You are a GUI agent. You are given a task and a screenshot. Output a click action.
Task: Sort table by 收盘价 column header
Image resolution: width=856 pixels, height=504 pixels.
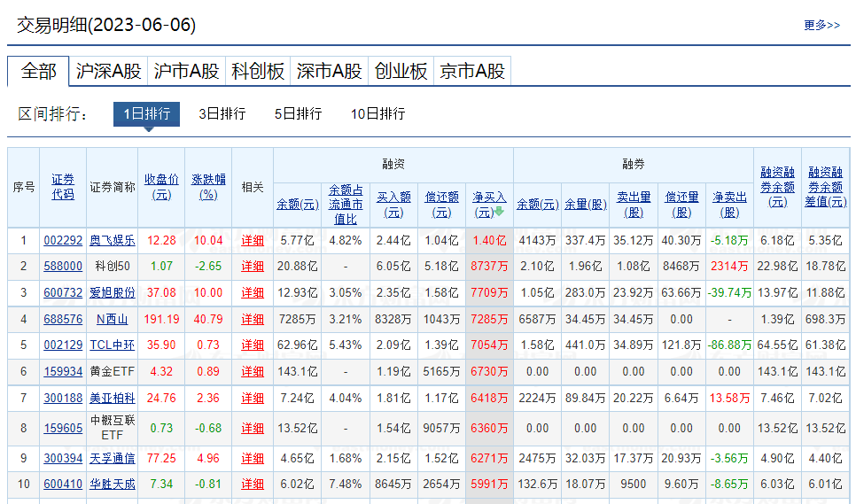(161, 186)
